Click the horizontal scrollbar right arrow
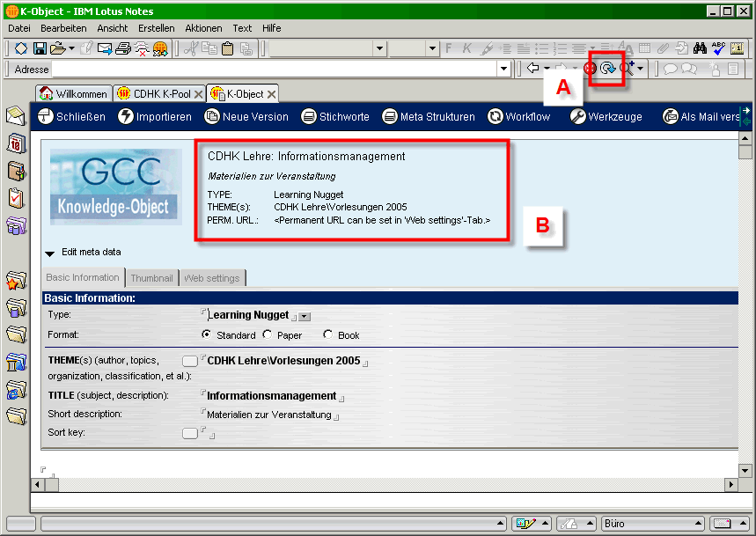This screenshot has height=536, width=756. [x=731, y=484]
